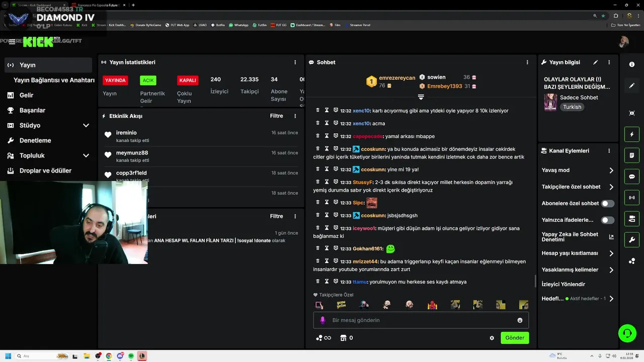Click the channel actions icon in right sidebar
The width and height of the screenshot is (644, 362).
(x=632, y=219)
